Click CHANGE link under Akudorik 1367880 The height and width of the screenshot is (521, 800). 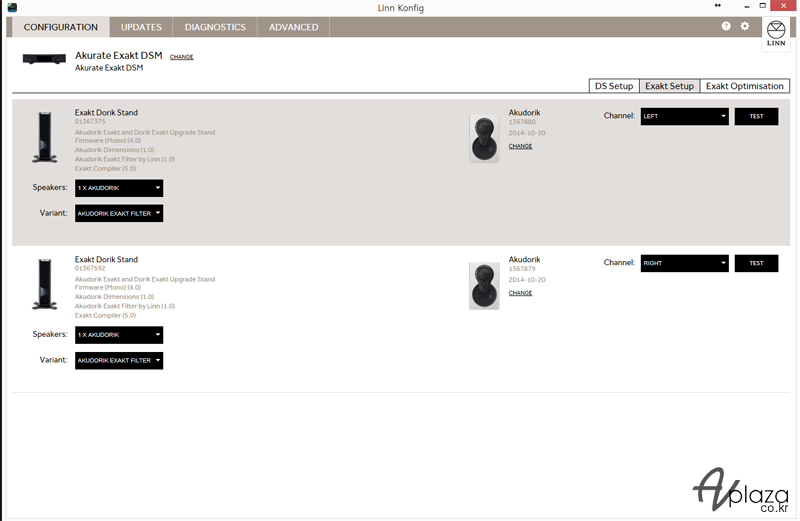point(520,146)
